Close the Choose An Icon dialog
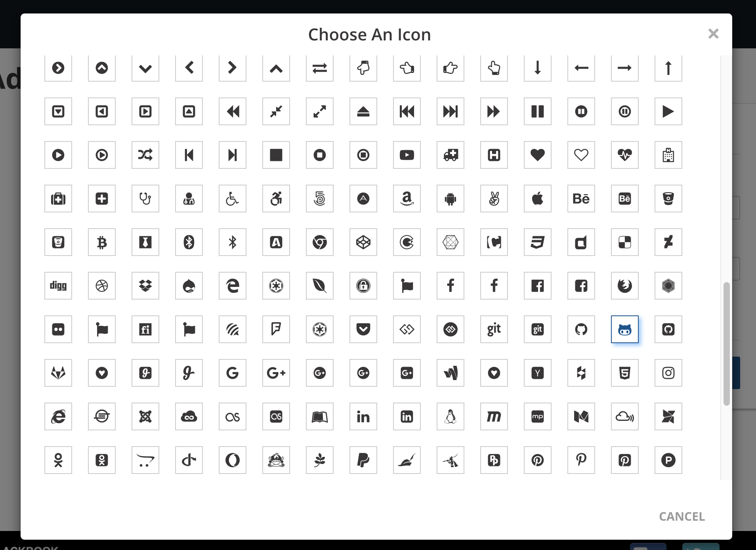This screenshot has width=756, height=550. [713, 34]
